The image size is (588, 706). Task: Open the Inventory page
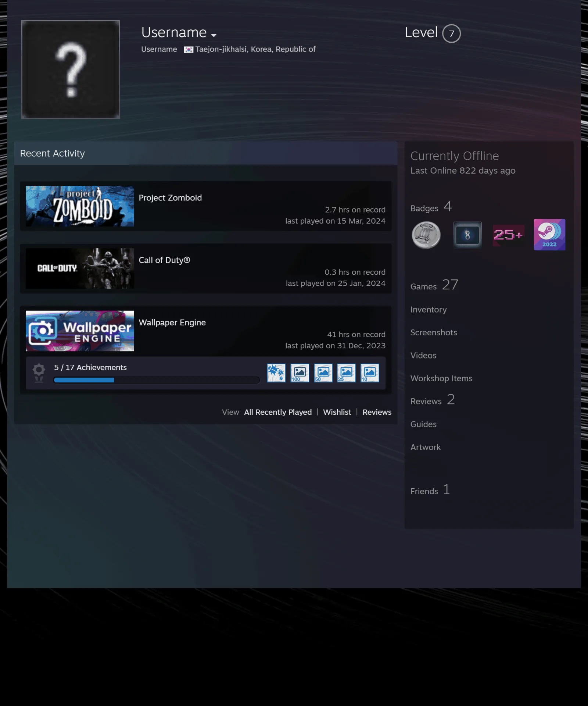click(x=429, y=310)
